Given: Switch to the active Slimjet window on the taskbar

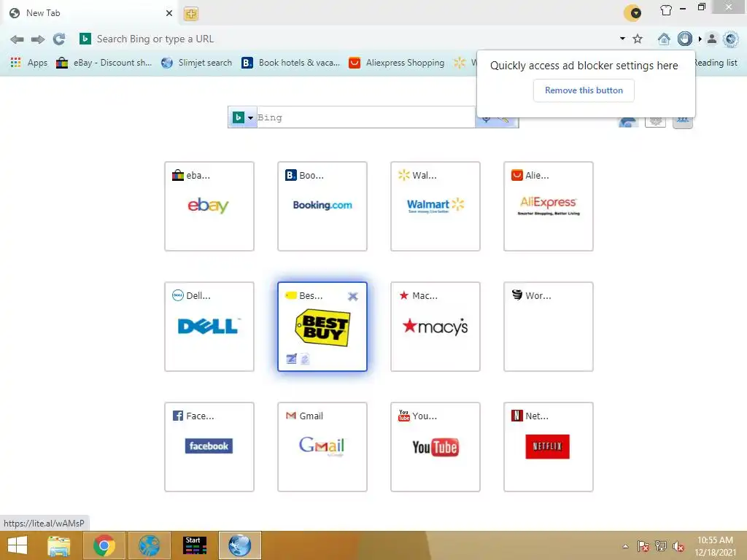Looking at the screenshot, I should (239, 545).
